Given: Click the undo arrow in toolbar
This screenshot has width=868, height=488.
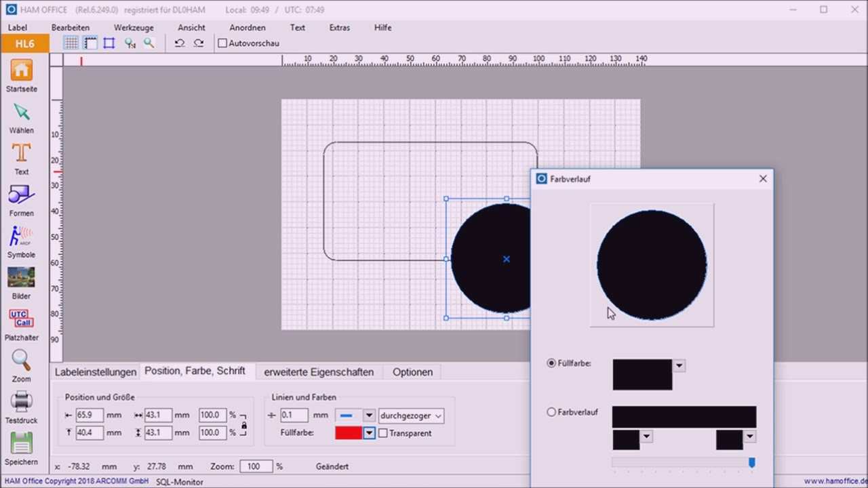Looking at the screenshot, I should (x=179, y=43).
